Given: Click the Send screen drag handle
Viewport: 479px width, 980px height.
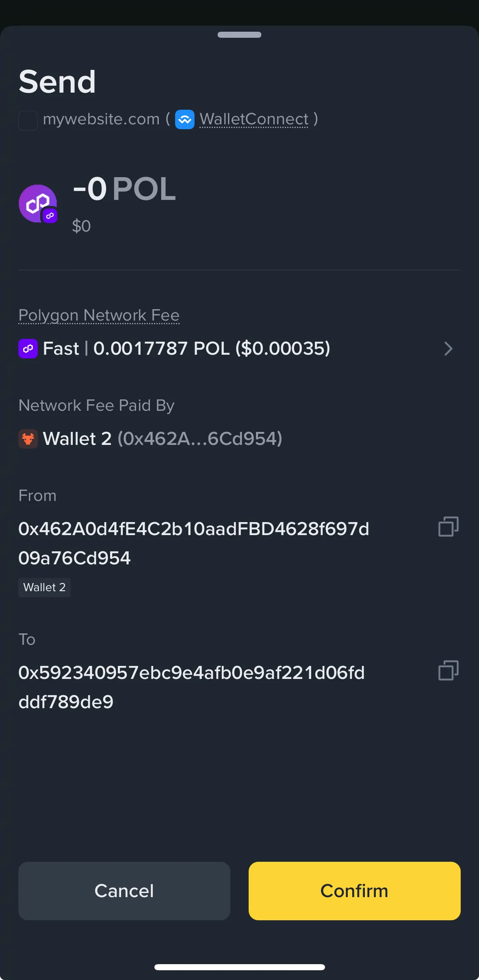Looking at the screenshot, I should (239, 35).
